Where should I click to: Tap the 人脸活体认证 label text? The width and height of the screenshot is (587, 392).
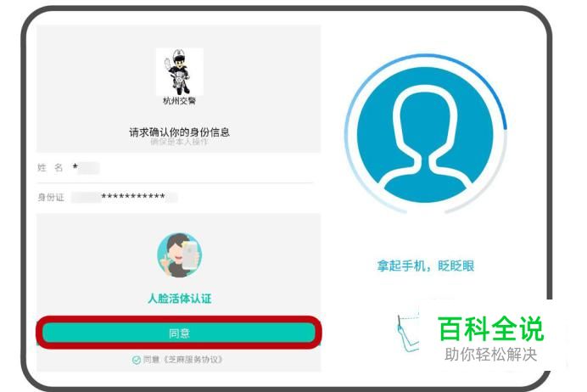[180, 299]
